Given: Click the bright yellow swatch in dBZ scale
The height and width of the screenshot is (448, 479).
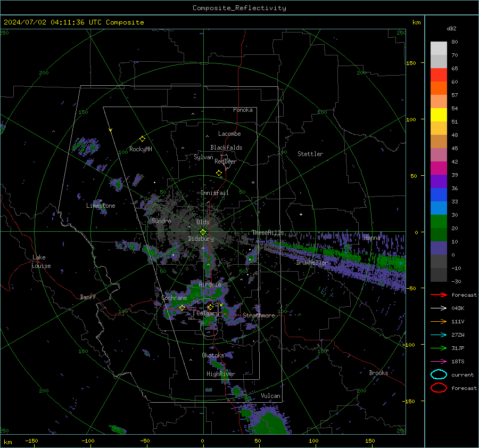Looking at the screenshot, I should [439, 115].
